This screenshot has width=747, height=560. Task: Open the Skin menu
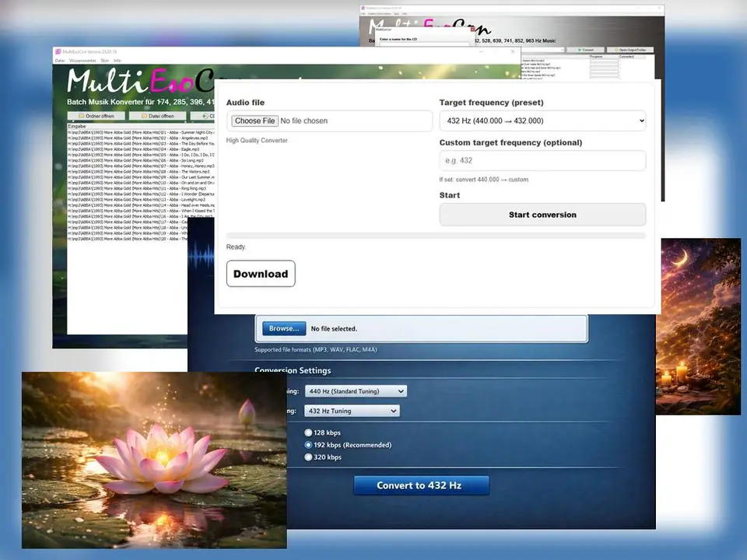(x=104, y=60)
